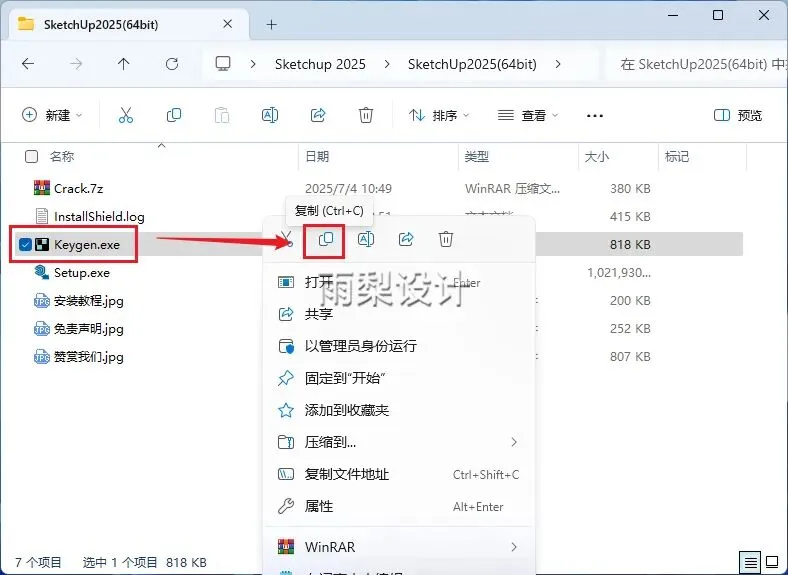788x575 pixels.
Task: Expand chevron after This PC icon
Action: [253, 64]
